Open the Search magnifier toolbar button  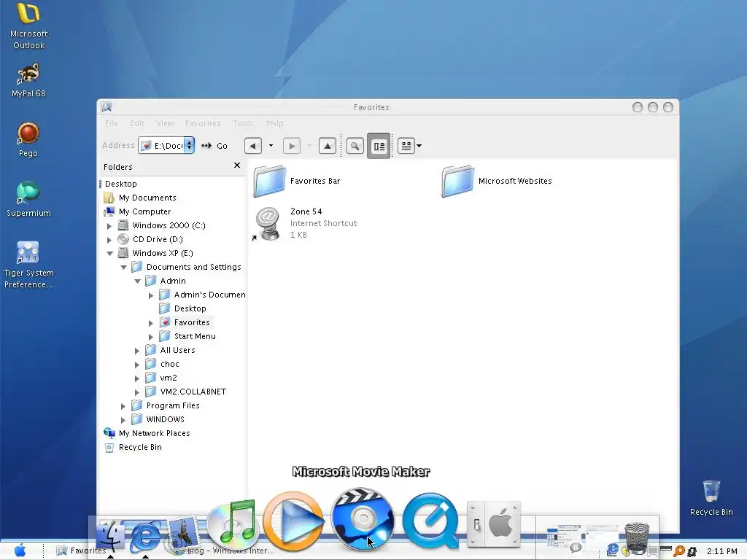[x=355, y=146]
